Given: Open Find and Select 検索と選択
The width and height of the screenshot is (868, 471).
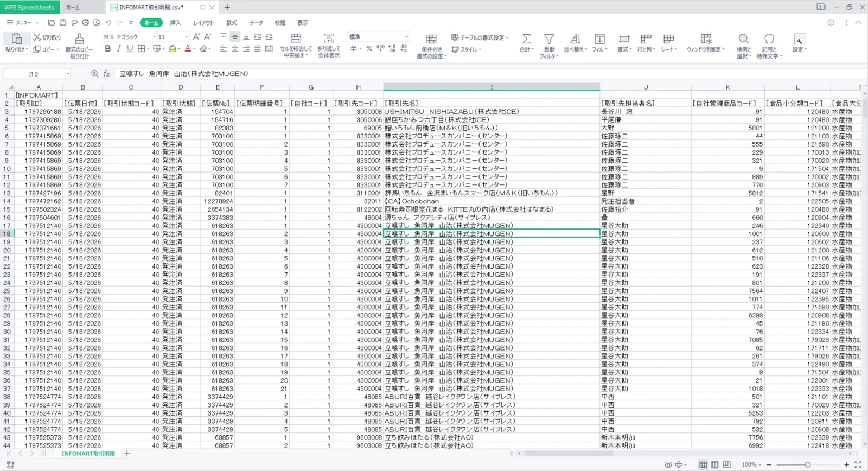Looking at the screenshot, I should [x=744, y=46].
